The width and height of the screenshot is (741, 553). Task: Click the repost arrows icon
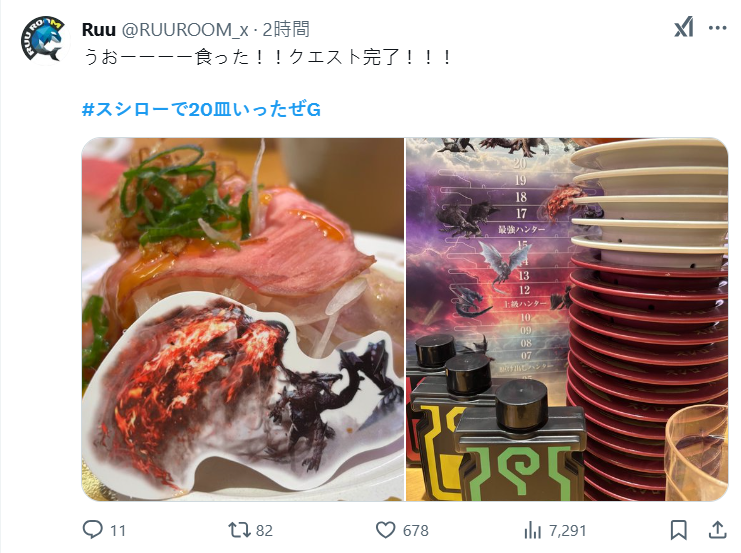pos(239,530)
